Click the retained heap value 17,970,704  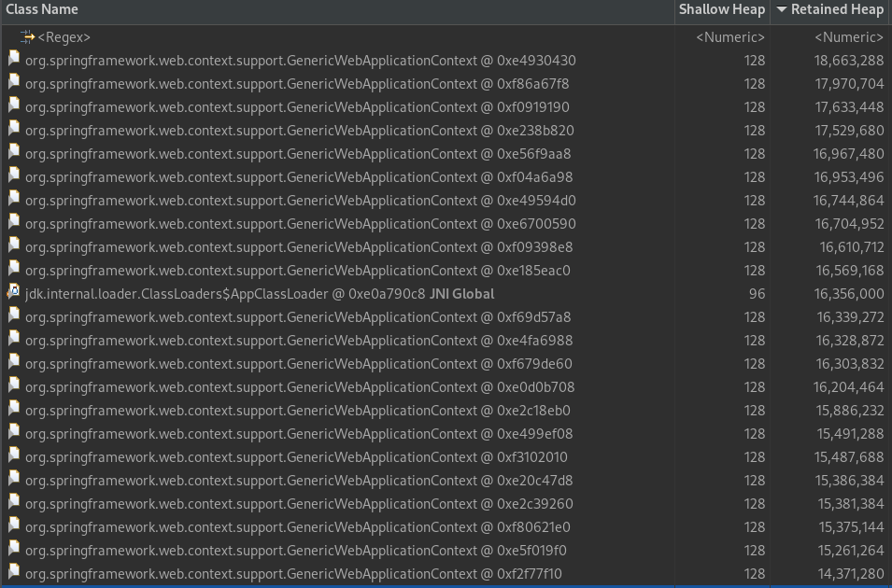[849, 84]
